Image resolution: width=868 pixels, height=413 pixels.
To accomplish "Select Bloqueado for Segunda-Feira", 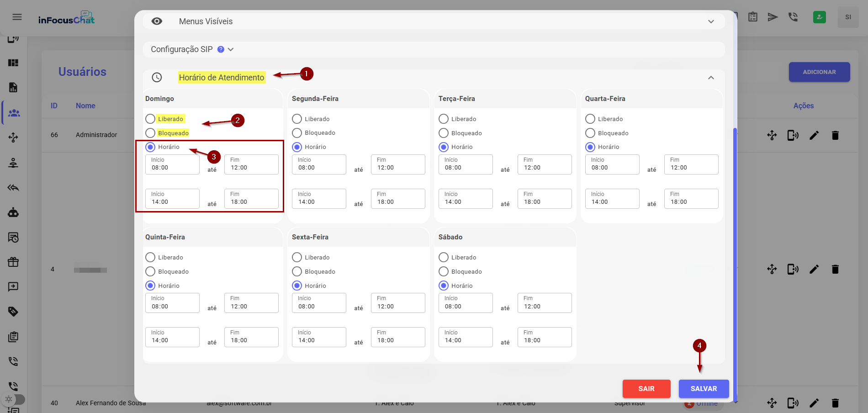I will 297,133.
